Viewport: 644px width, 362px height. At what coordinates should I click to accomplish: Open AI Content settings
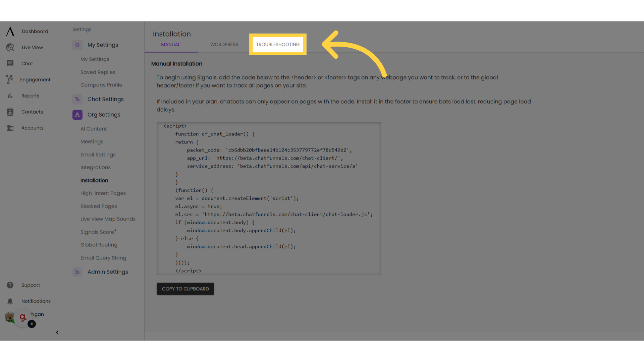[94, 129]
